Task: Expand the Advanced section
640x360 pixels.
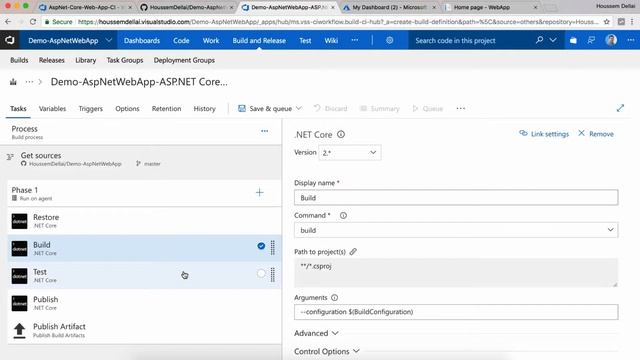Action: pos(316,333)
